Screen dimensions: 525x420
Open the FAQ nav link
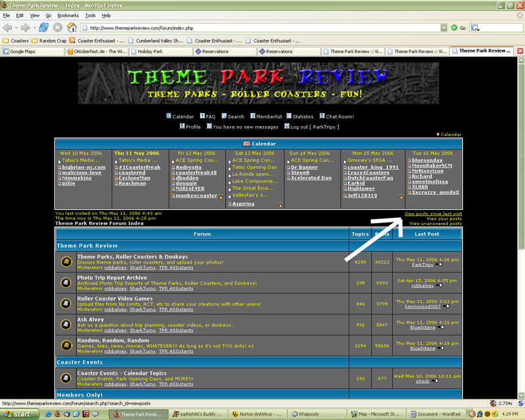point(207,116)
